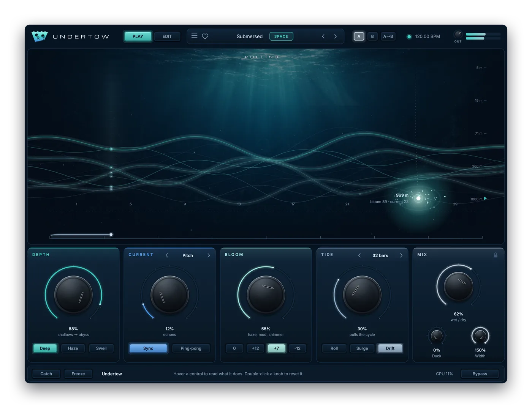532x408 pixels.
Task: Click the SPACE category tag
Action: coord(281,36)
